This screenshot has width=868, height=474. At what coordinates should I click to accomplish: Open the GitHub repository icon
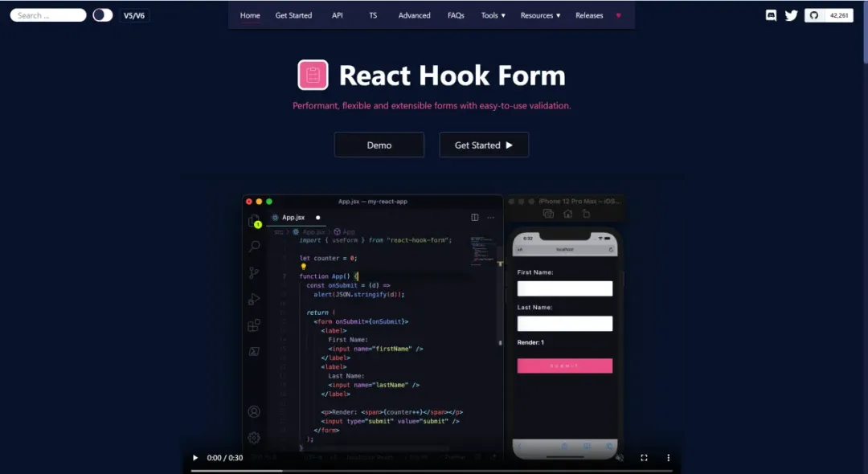click(813, 15)
